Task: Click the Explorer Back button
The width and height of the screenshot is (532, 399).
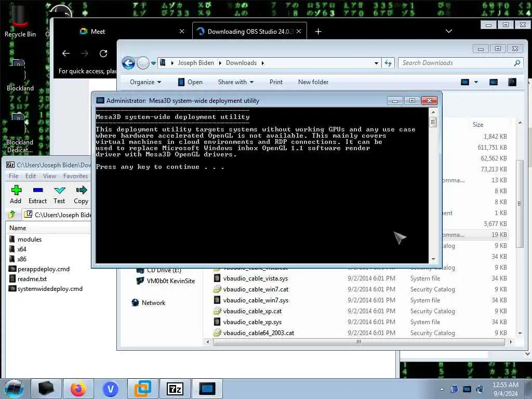Action: click(129, 63)
